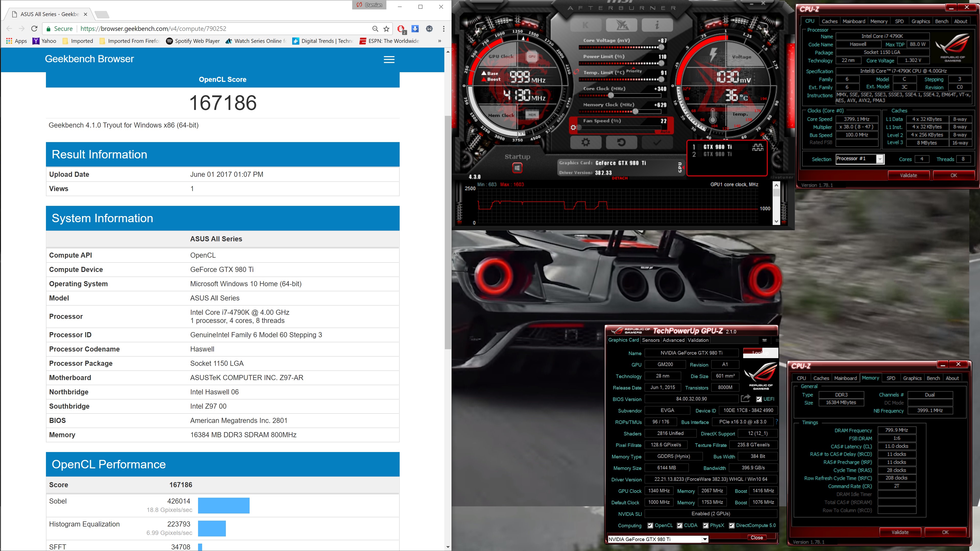This screenshot has width=980, height=551.
Task: Toggle the UEFI checkbox in GPU-Z
Action: 759,399
